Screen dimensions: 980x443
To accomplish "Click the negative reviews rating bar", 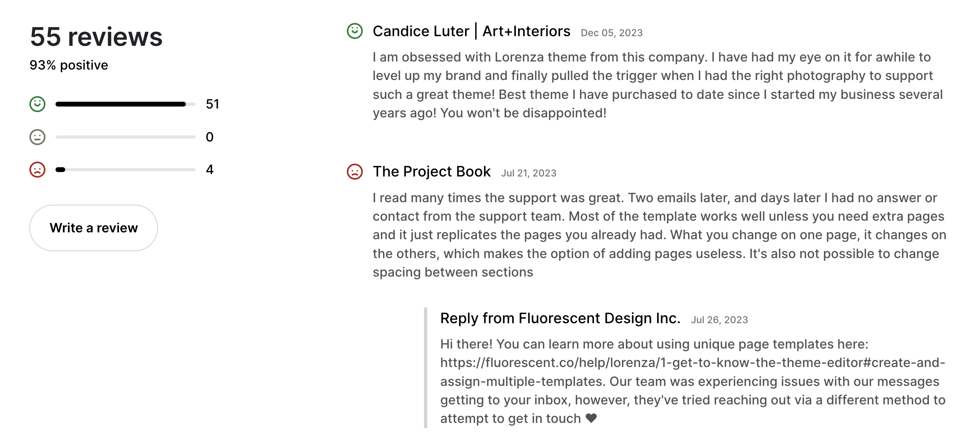I will click(x=121, y=170).
